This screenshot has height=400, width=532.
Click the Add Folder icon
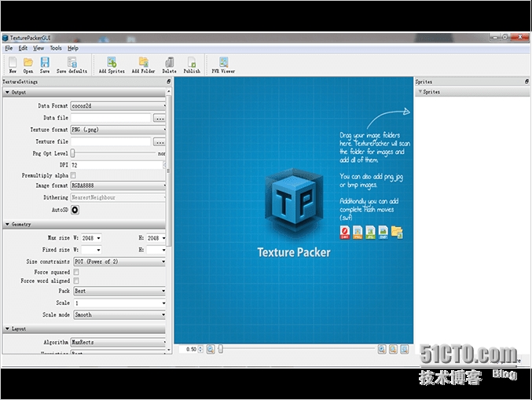tap(144, 64)
